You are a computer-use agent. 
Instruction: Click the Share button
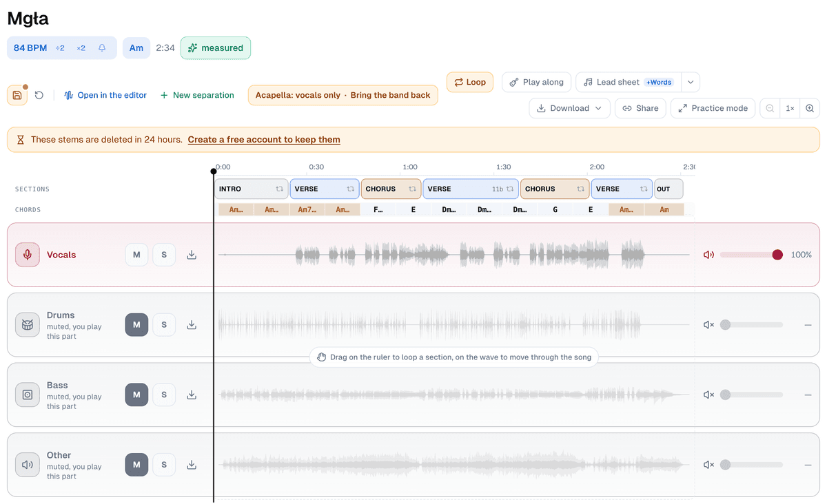pos(640,108)
